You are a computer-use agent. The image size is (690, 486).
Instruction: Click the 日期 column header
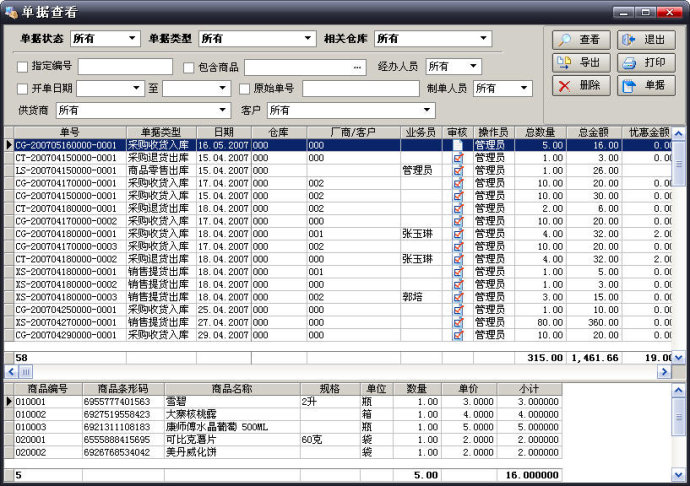224,132
